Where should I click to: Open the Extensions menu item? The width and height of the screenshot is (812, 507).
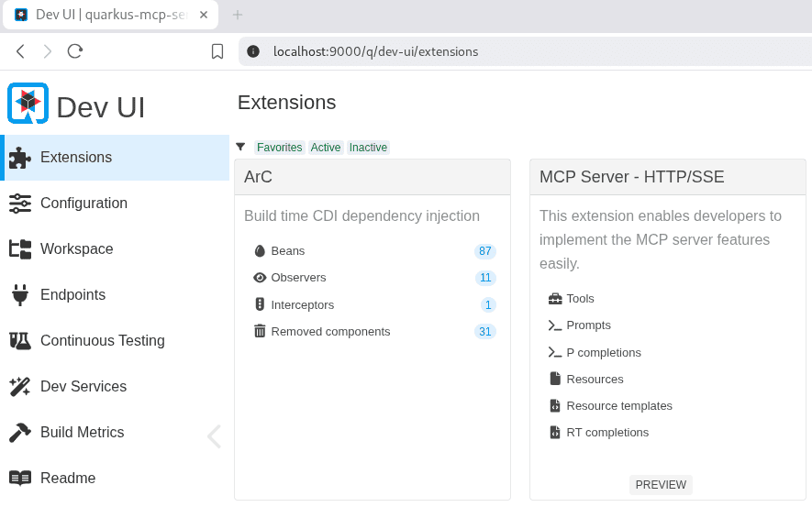(117, 158)
